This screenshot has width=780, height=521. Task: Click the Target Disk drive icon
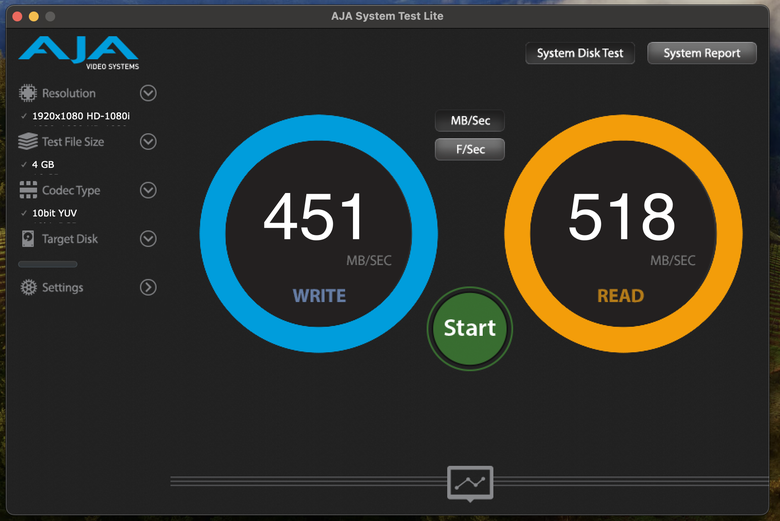tap(28, 239)
